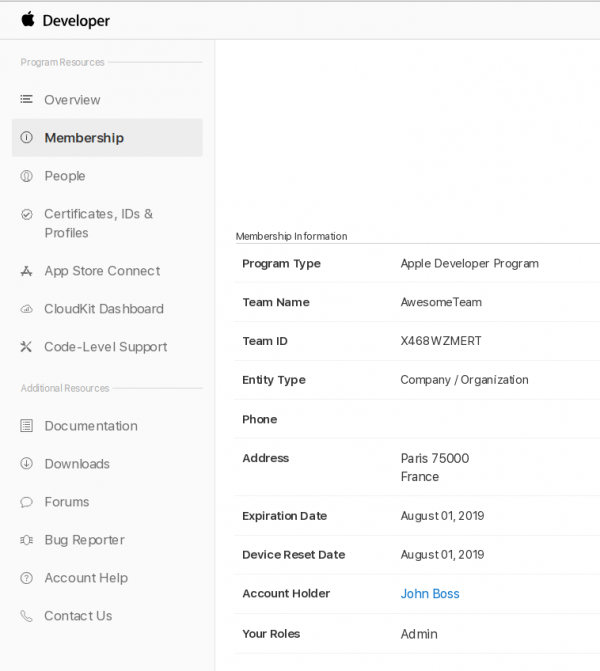Navigate to App Store Connect

[x=101, y=271]
